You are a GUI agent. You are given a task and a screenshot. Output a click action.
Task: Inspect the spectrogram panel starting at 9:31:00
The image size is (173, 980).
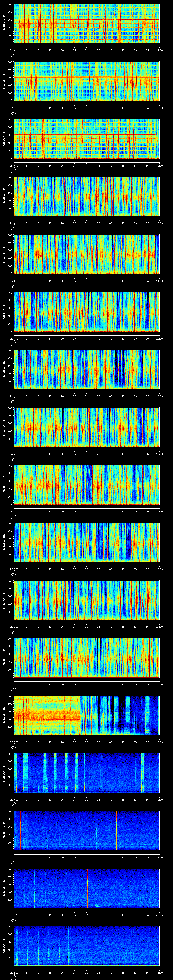[x=87, y=888]
